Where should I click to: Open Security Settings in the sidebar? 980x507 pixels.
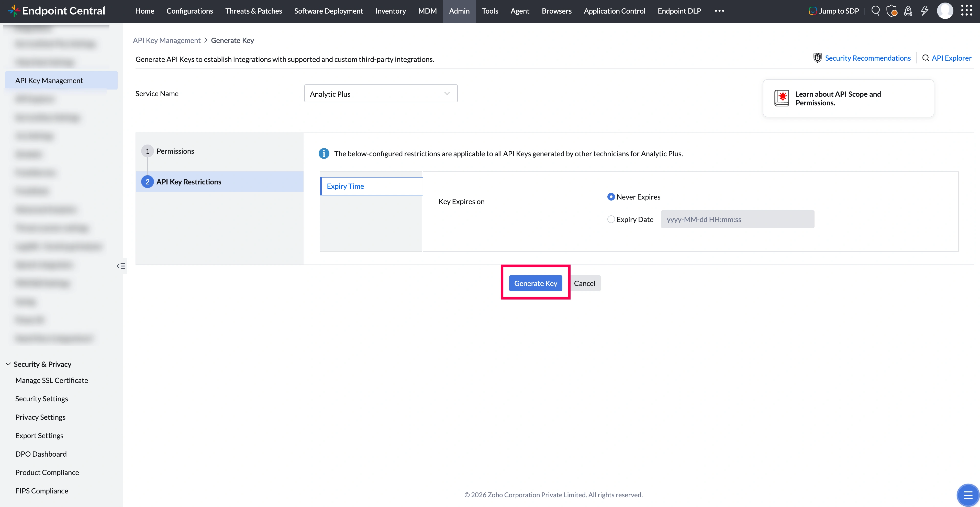42,399
